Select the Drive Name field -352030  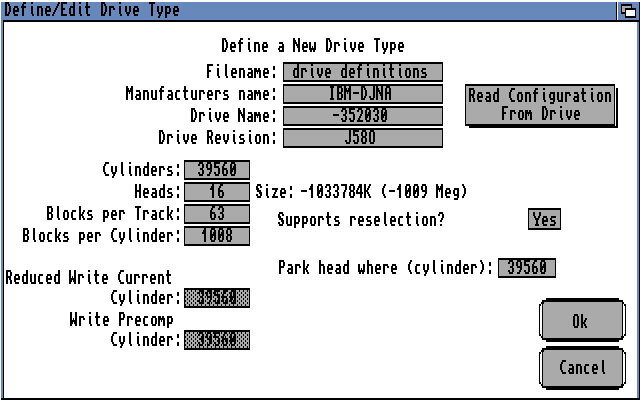click(362, 116)
